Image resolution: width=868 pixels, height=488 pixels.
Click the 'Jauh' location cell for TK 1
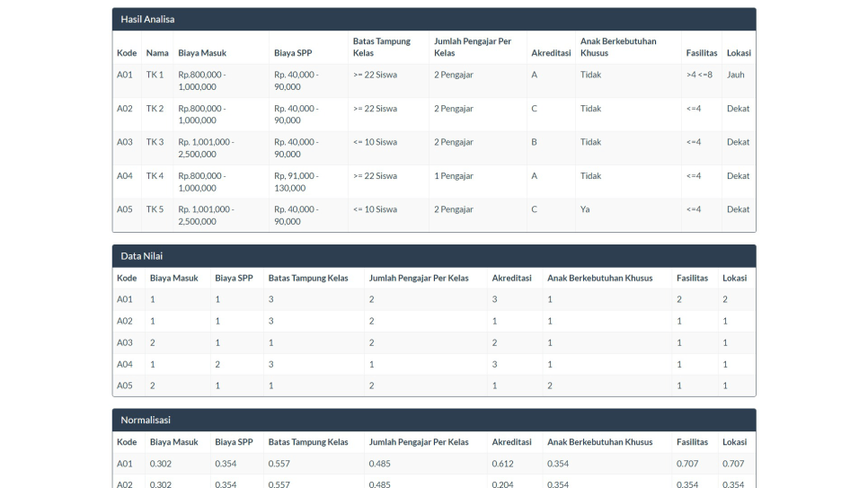tap(736, 75)
